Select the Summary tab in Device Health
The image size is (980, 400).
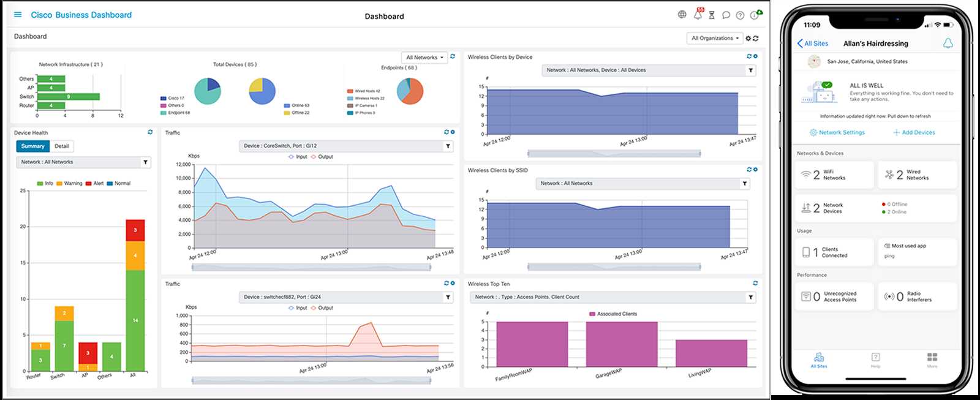pos(33,146)
